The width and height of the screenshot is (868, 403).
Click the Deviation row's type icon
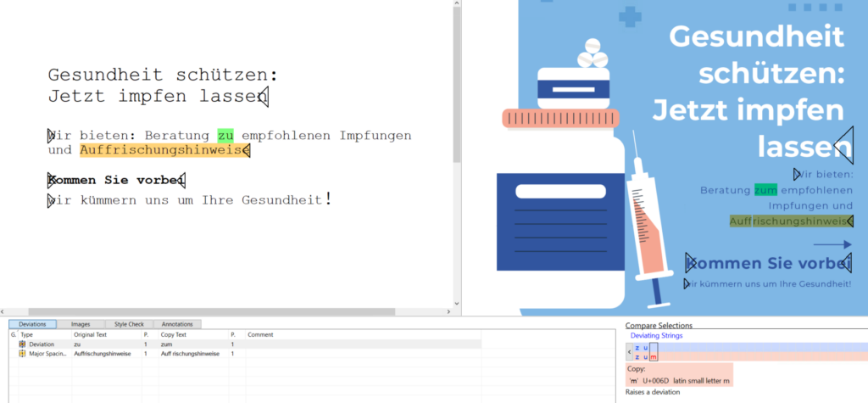tap(22, 344)
